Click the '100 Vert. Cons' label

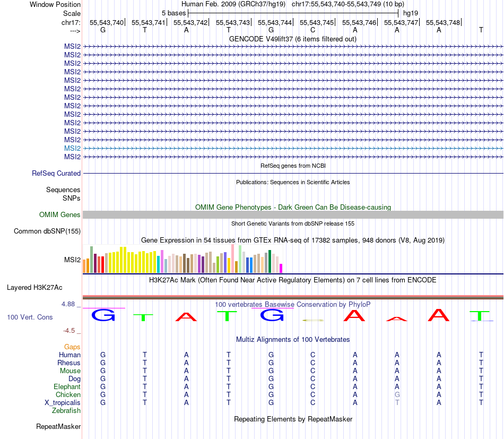pyautogui.click(x=30, y=317)
